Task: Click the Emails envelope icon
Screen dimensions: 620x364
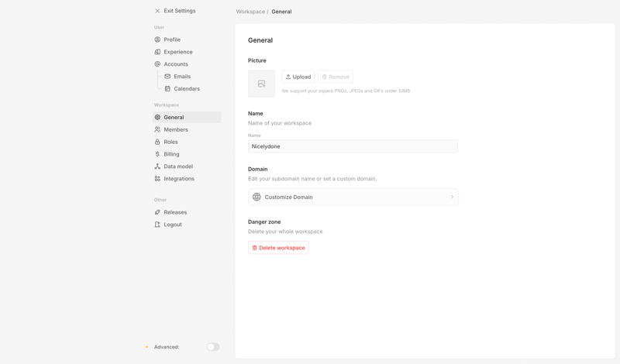Action: pyautogui.click(x=167, y=76)
